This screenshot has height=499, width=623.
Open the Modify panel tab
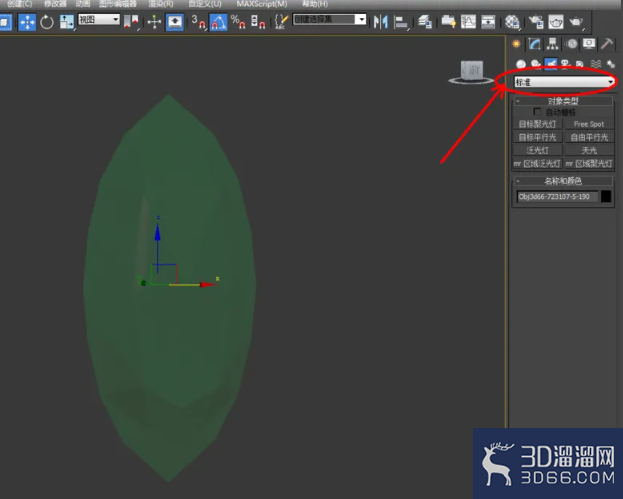pyautogui.click(x=534, y=44)
